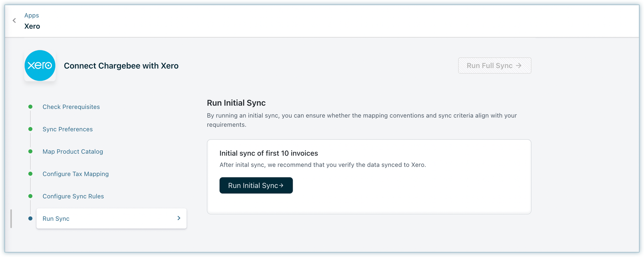The height and width of the screenshot is (257, 644).
Task: Click green status dot beside Map Product Catalog
Action: [30, 152]
